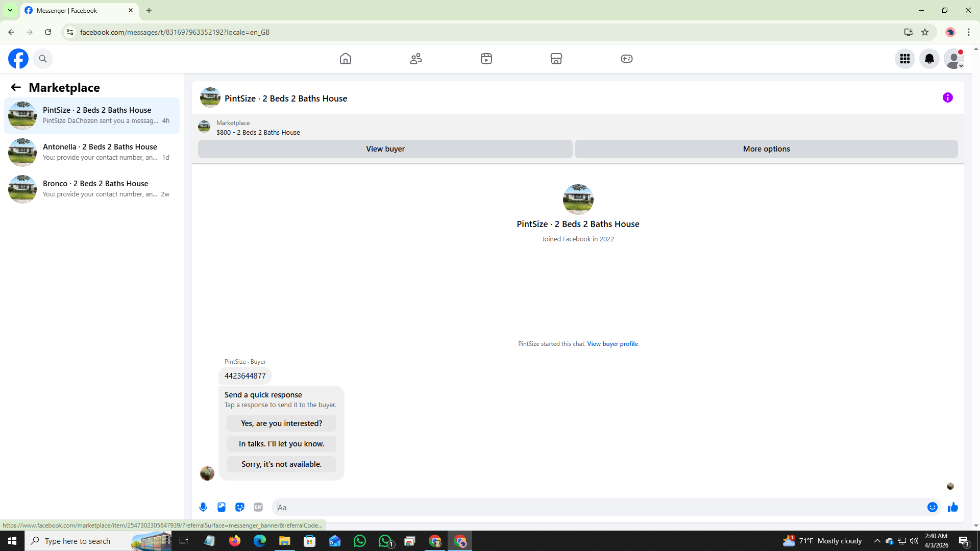Click the Windows taskbar search box
Viewport: 980px width, 551px height.
pyautogui.click(x=98, y=541)
